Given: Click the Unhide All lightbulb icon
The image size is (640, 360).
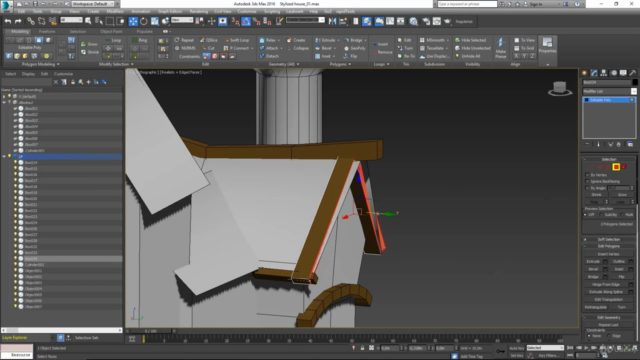Looking at the screenshot, I should (458, 56).
